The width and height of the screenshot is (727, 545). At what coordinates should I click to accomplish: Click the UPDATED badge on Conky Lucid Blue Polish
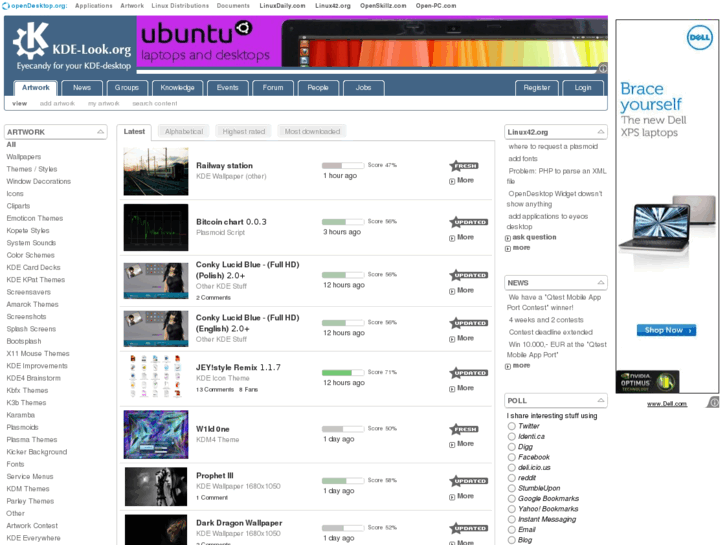[x=468, y=275]
